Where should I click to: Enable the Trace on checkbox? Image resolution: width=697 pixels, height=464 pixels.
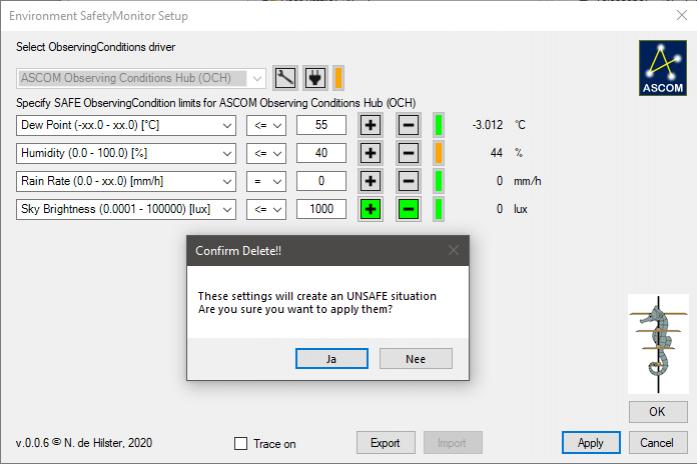(x=240, y=443)
